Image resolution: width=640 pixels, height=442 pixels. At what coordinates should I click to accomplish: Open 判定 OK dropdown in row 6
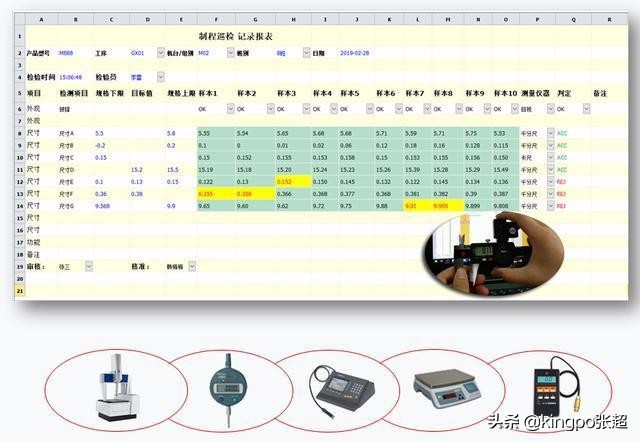click(x=587, y=109)
